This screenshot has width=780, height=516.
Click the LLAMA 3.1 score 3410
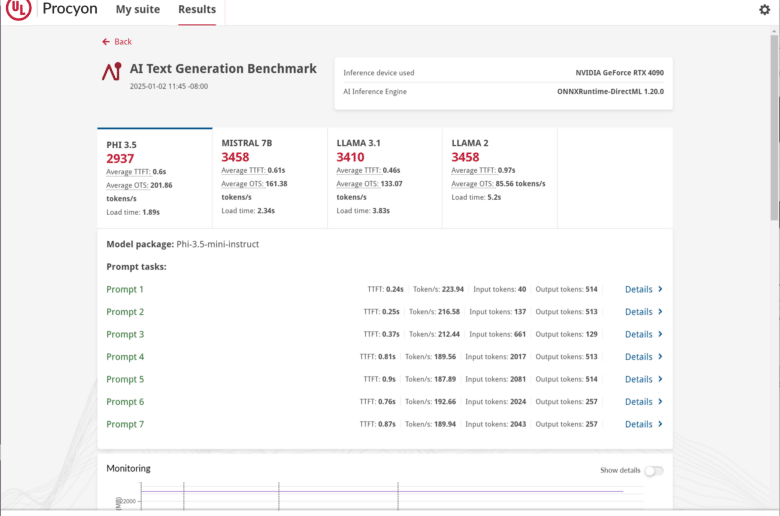click(x=350, y=157)
